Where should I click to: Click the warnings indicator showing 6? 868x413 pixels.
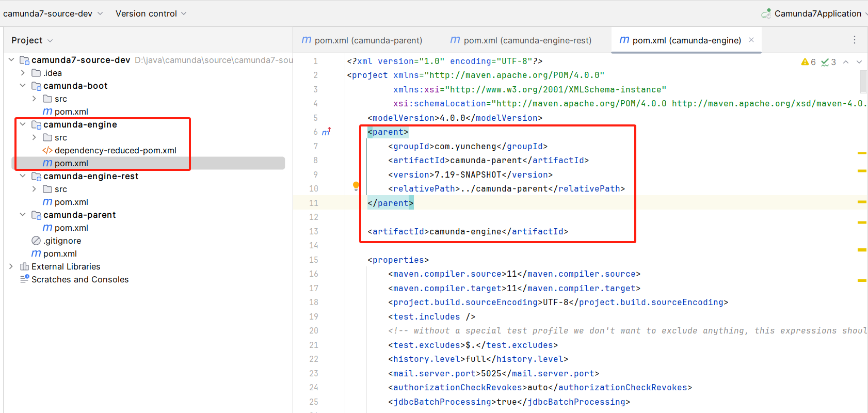coord(808,62)
